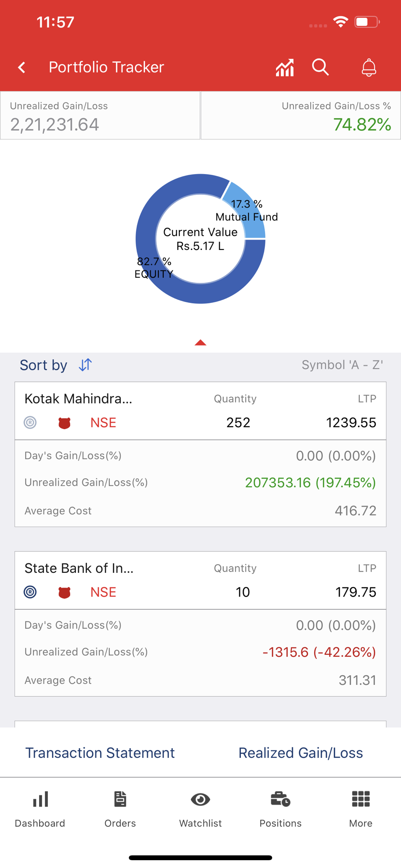View Realized Gain/Loss link
The width and height of the screenshot is (401, 868).
(x=301, y=753)
